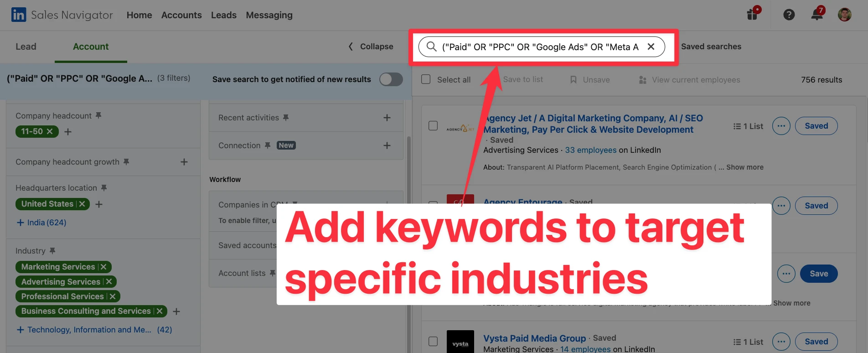
Task: View Agency Jet's 33 employees
Action: click(x=591, y=150)
